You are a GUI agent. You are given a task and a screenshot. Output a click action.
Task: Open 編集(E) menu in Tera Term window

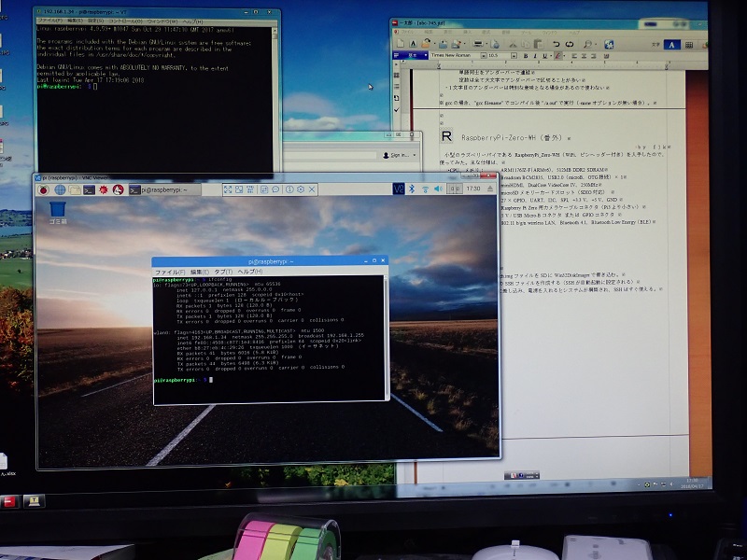[75, 21]
